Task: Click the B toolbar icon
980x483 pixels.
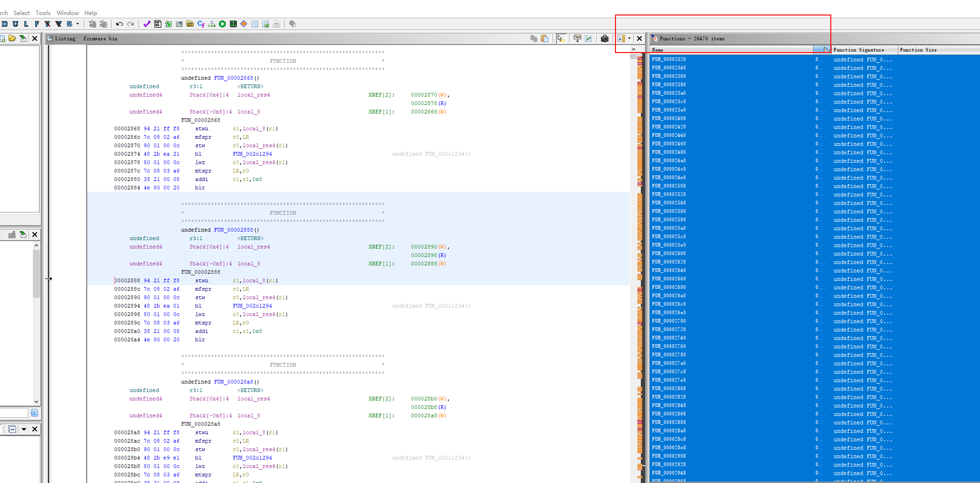Action: (69, 24)
